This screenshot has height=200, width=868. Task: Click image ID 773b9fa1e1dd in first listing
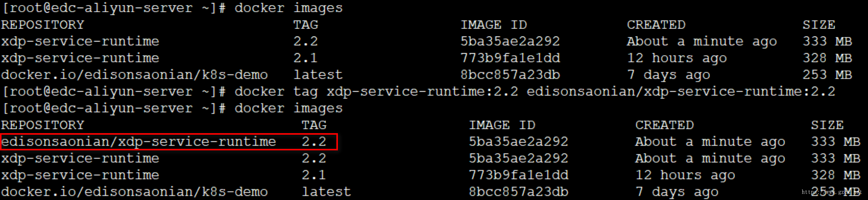pyautogui.click(x=510, y=58)
